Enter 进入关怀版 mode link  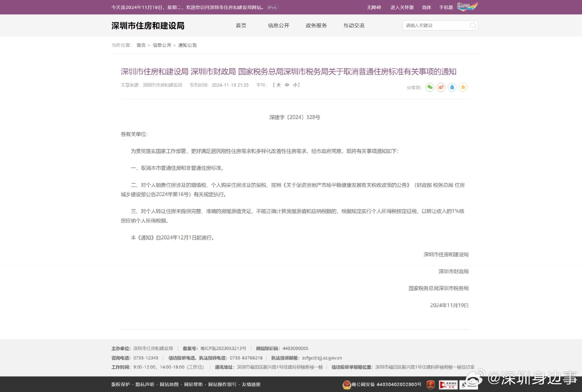[x=402, y=7]
